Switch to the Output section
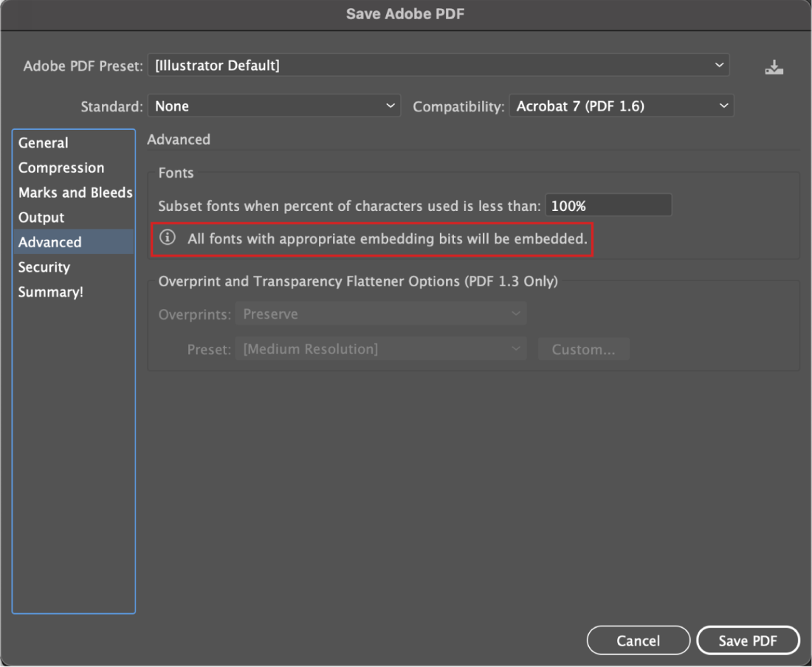This screenshot has height=667, width=812. tap(74, 218)
